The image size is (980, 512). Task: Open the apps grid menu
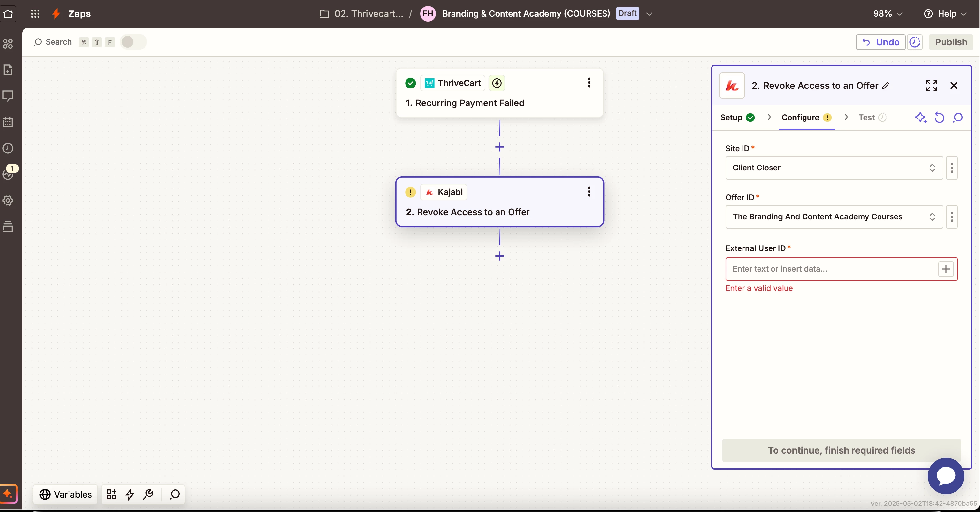35,14
